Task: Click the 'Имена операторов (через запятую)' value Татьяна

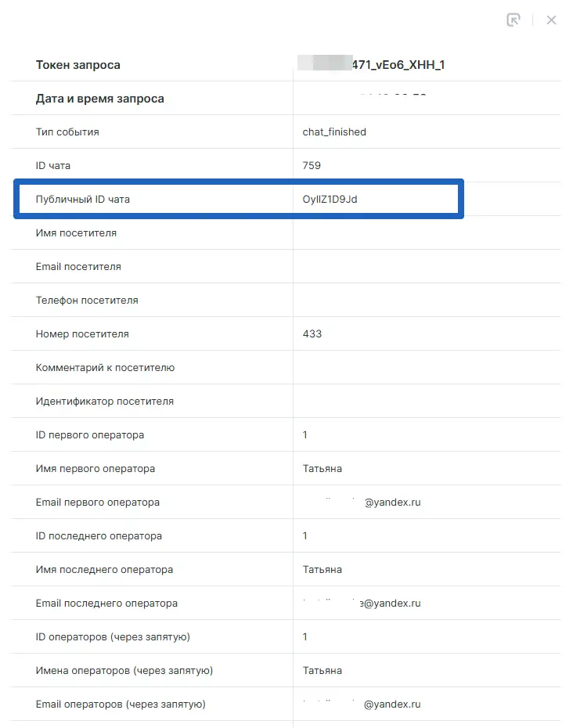Action: (323, 670)
